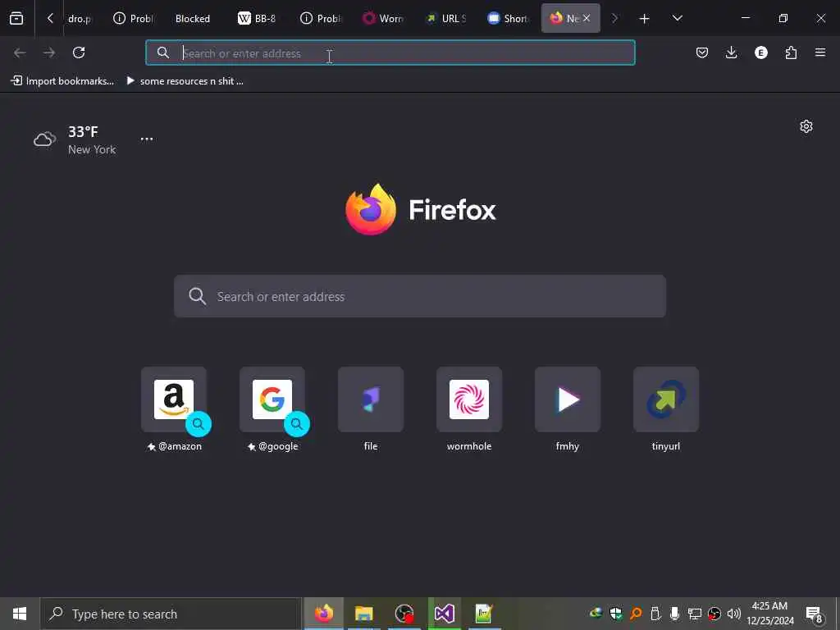The image size is (840, 630).
Task: Open New York weather forecast widget
Action: coord(75,139)
